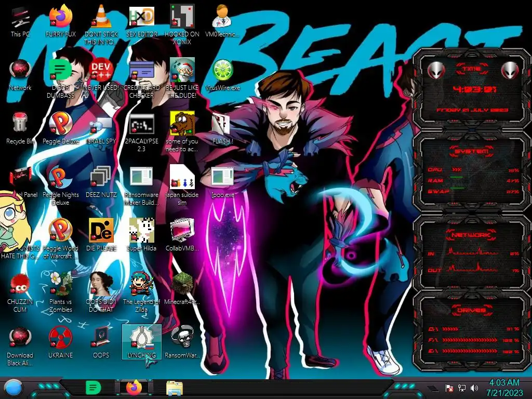
Task: Open green app in taskbar
Action: 94,388
